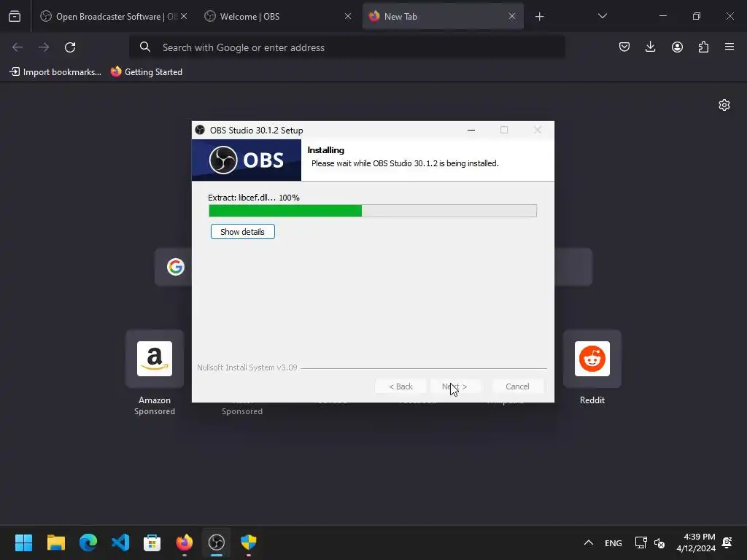Screen dimensions: 747x560
Task: Open Windows Security shield taskbar icon
Action: tap(249, 542)
